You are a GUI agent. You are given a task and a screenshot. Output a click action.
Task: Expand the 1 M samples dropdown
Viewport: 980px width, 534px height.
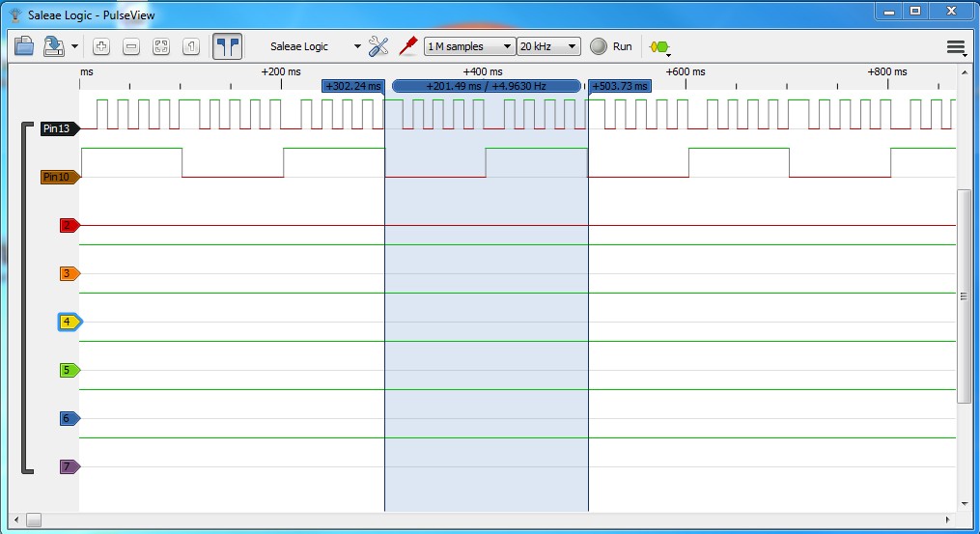coord(469,46)
